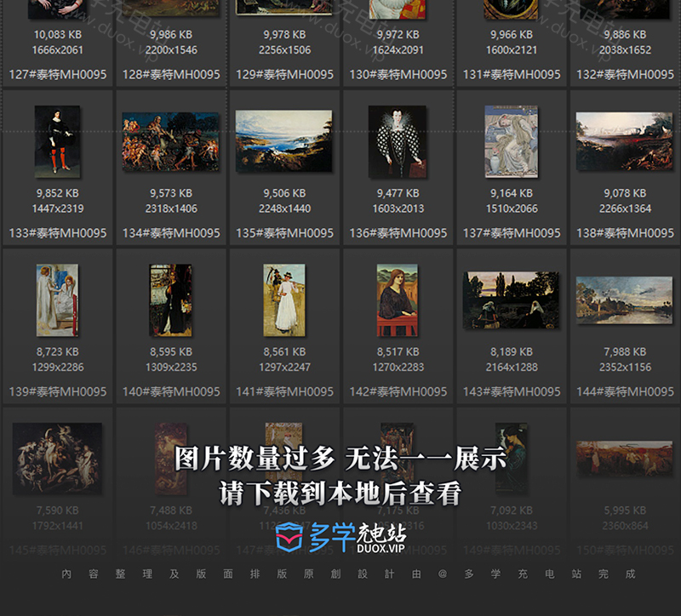Click the blue 多学充电站 logo icon
681x616 pixels.
(289, 538)
